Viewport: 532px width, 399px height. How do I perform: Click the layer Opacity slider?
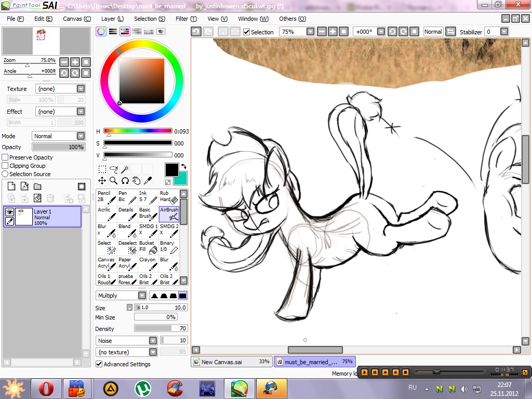click(x=58, y=147)
